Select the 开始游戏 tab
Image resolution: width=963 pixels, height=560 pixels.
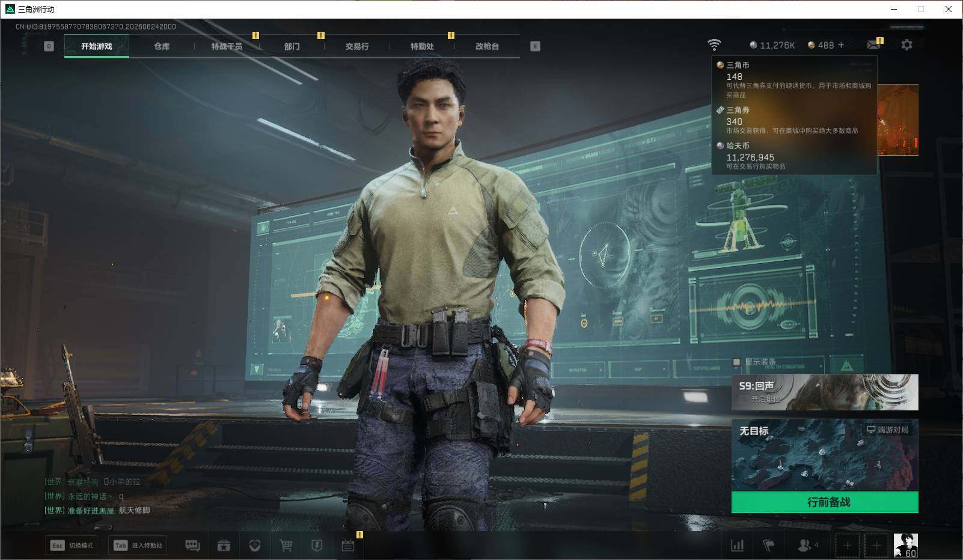(x=97, y=46)
